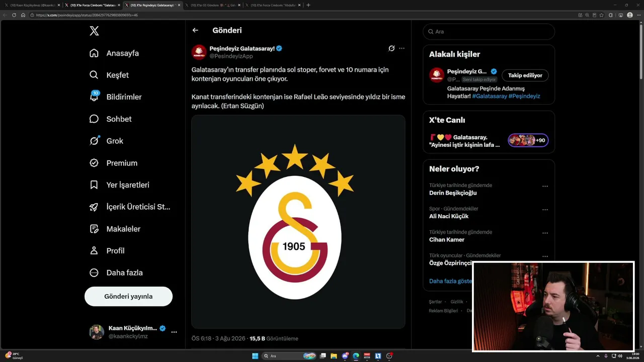Viewport: 644px width, 362px height.
Task: Reload the page in the browser
Action: point(14,15)
